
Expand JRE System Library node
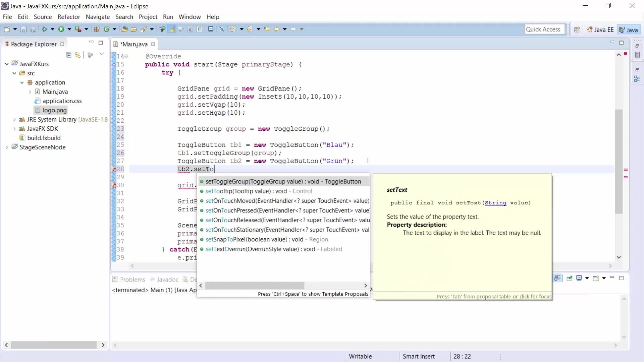(x=14, y=119)
